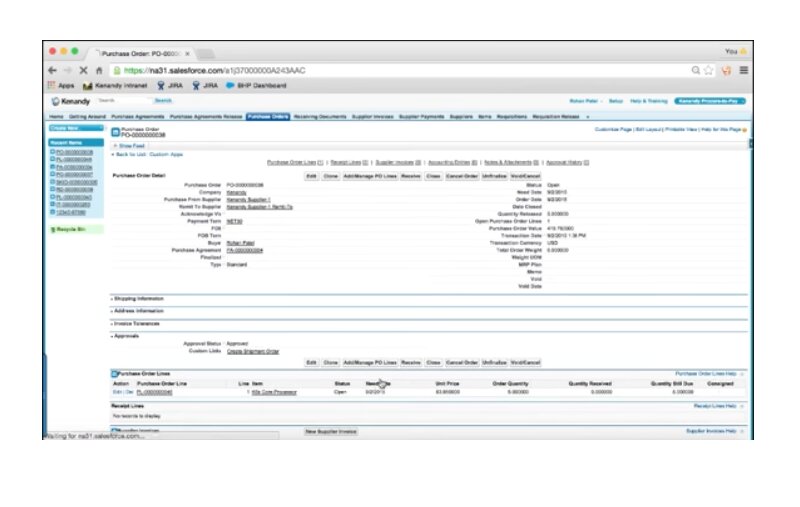Open the Apps bookmarks shortcut
This screenshot has width=800, height=507.
(59, 86)
